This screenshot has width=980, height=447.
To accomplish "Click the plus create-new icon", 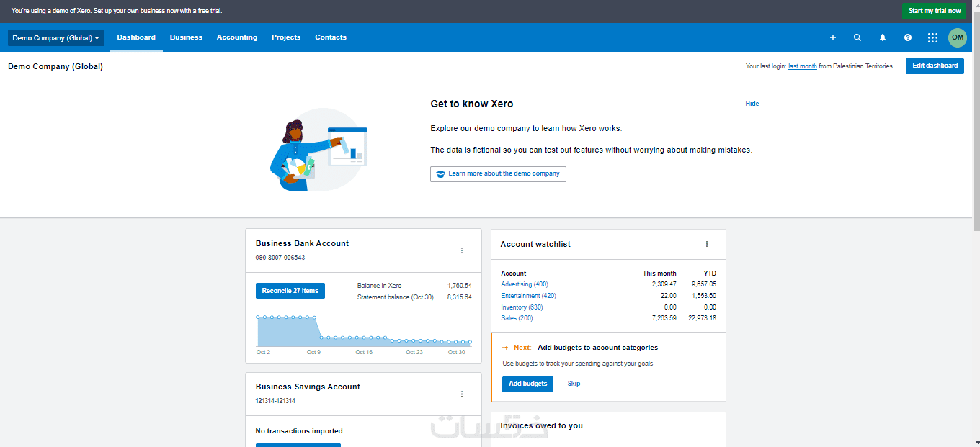I will pos(833,37).
